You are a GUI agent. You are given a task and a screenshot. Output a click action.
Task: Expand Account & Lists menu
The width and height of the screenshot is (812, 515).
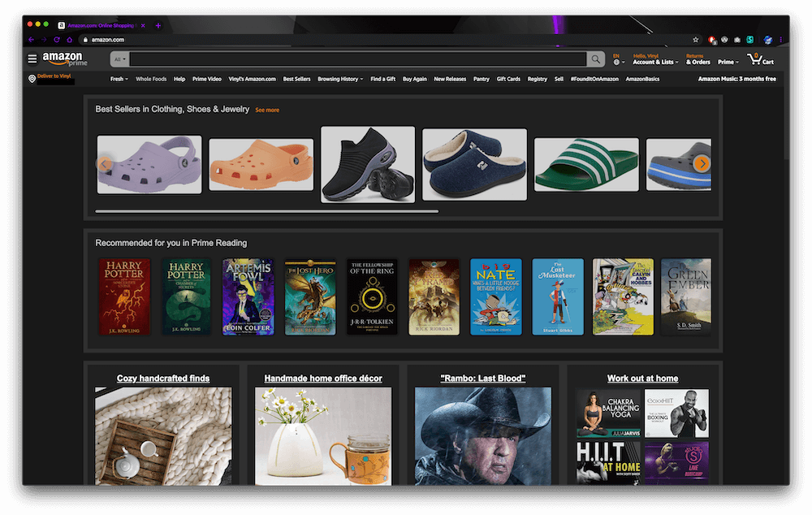655,59
